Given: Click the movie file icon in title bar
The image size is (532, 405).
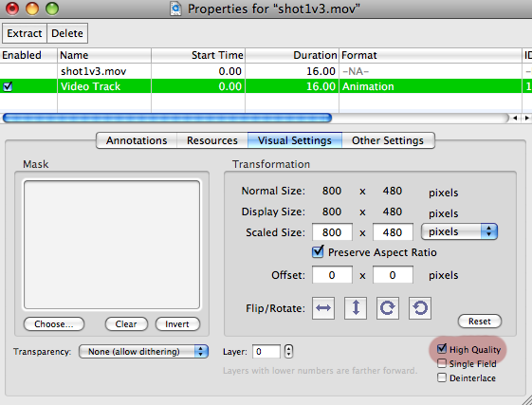Looking at the screenshot, I should click(x=175, y=9).
